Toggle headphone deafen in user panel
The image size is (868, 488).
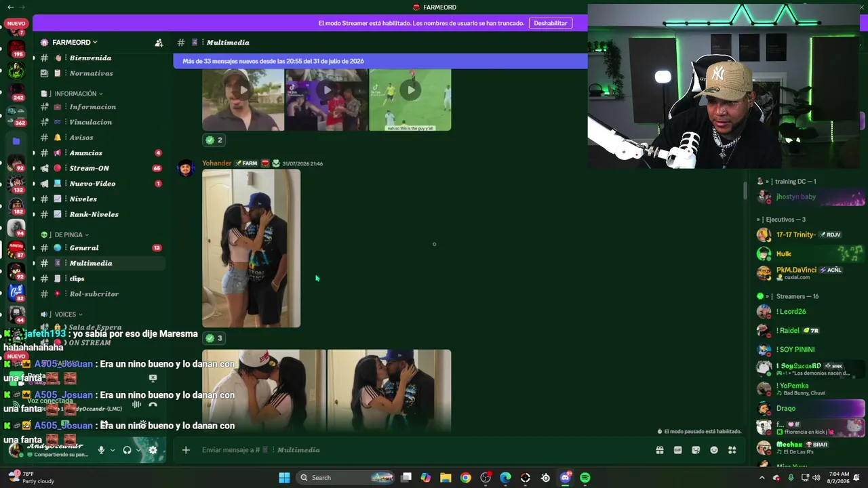click(127, 450)
